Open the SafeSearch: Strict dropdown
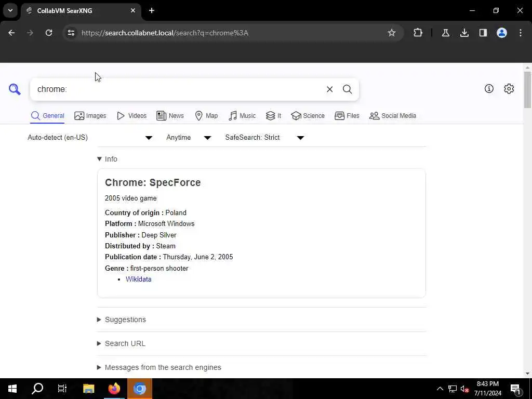 pyautogui.click(x=264, y=137)
